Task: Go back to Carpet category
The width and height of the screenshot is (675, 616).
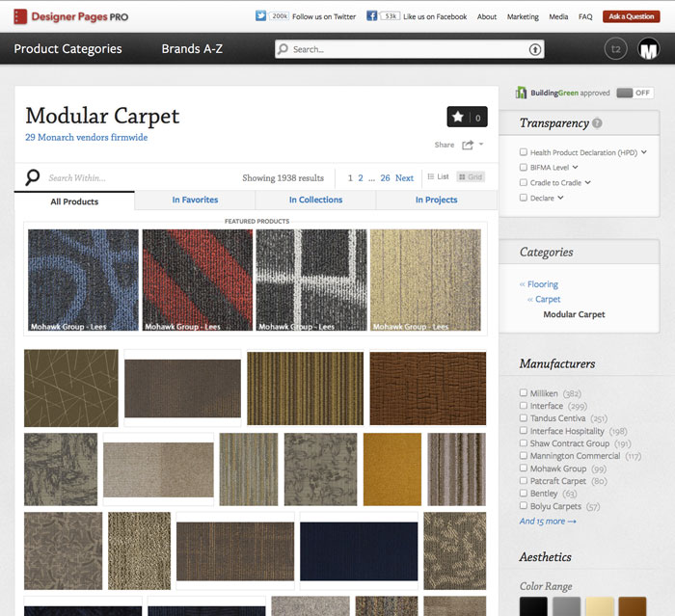Action: point(548,299)
